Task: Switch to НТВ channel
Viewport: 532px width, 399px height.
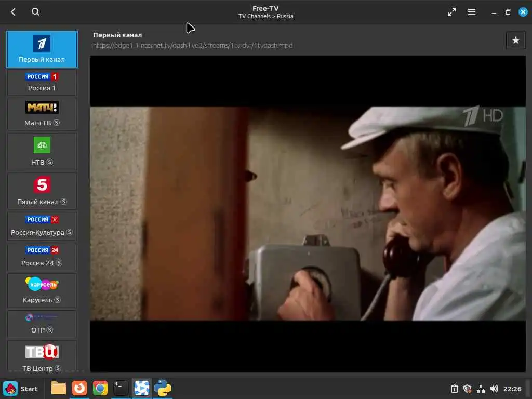Action: click(42, 151)
